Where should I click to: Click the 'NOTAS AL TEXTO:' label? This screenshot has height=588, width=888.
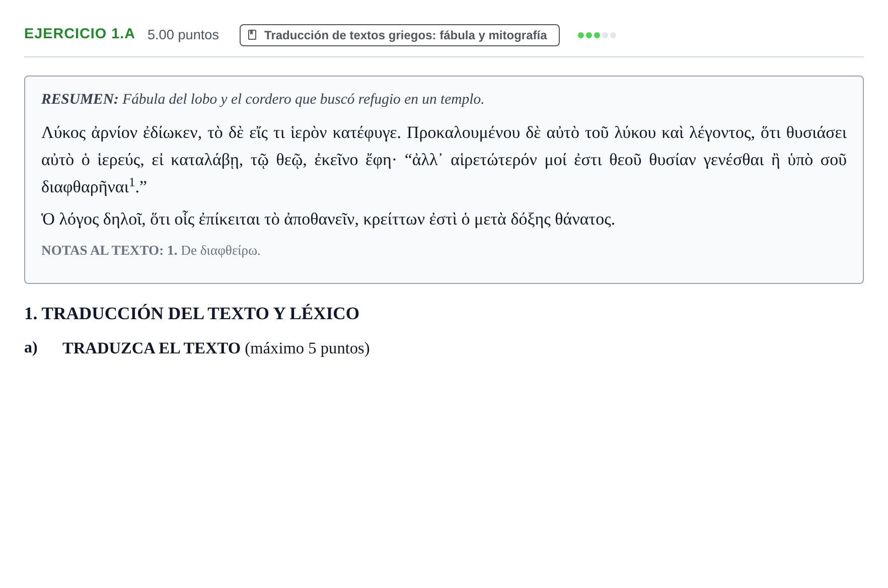102,250
